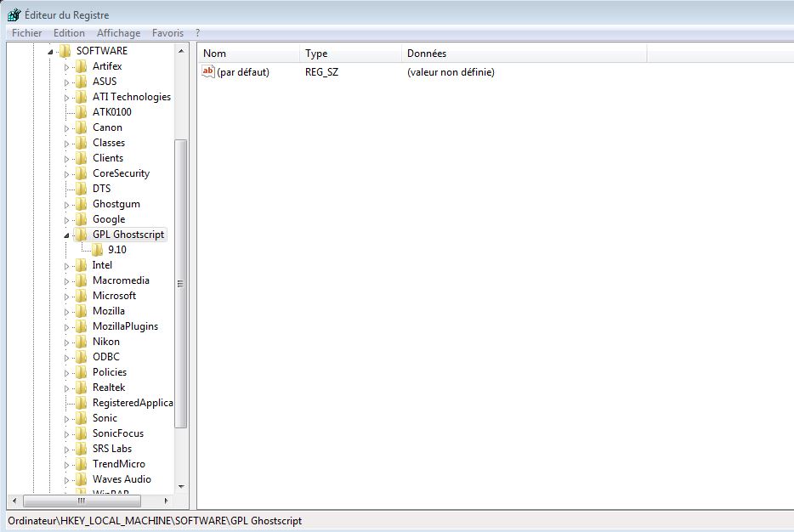Select the SRS Labs key label

click(x=112, y=449)
